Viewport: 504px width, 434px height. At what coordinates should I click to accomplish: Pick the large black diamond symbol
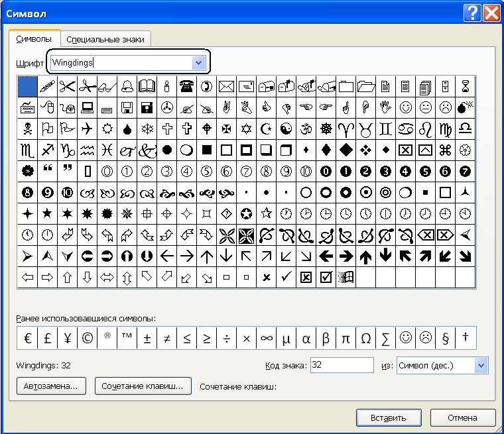[x=346, y=150]
